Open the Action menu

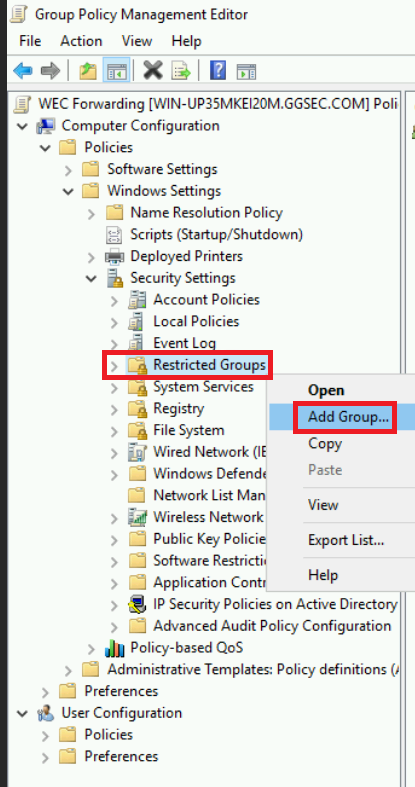click(x=81, y=41)
